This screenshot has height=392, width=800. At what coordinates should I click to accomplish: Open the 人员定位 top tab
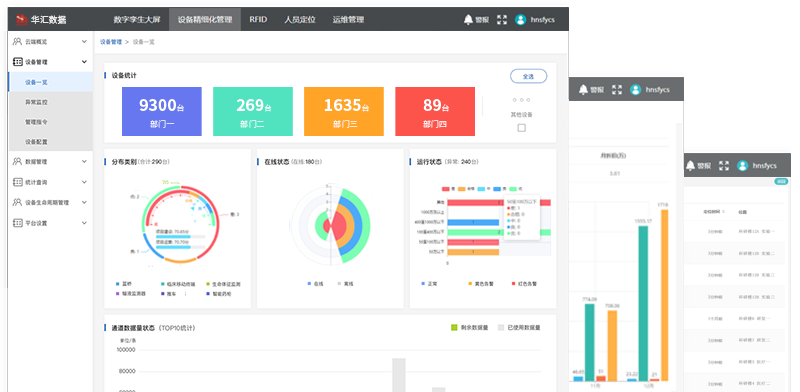pyautogui.click(x=300, y=19)
